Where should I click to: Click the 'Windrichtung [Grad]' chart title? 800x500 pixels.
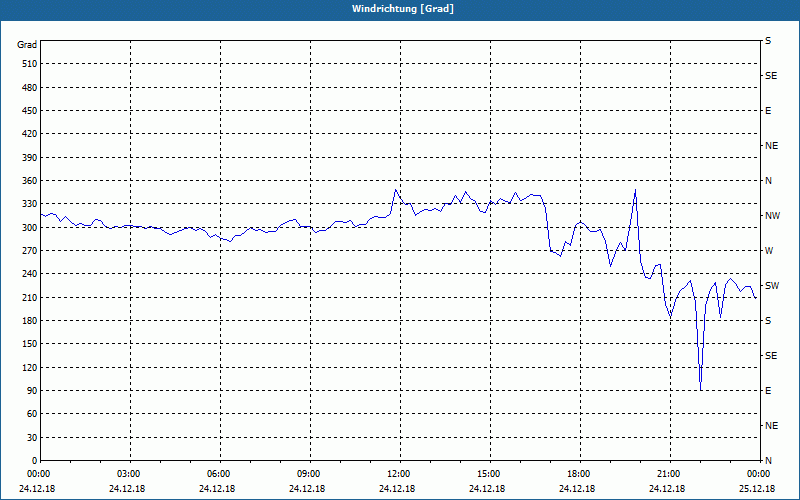[403, 9]
